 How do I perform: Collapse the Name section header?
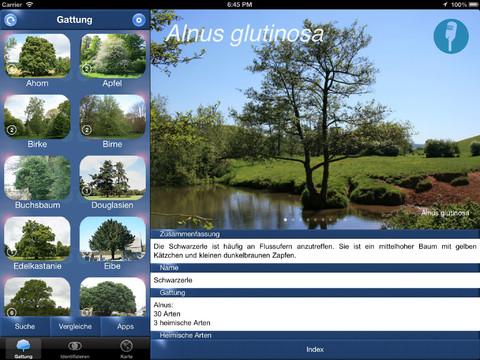(315, 268)
